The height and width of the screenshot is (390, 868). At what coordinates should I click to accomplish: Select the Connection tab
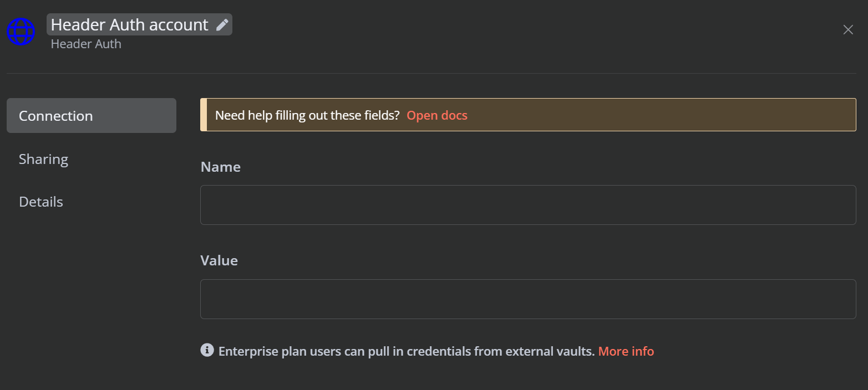click(92, 116)
